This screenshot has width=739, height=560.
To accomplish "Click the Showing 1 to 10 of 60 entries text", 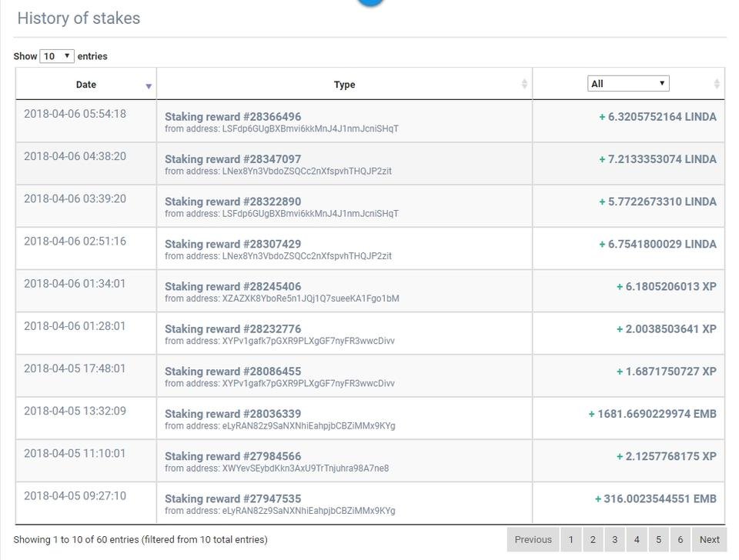I will (140, 539).
